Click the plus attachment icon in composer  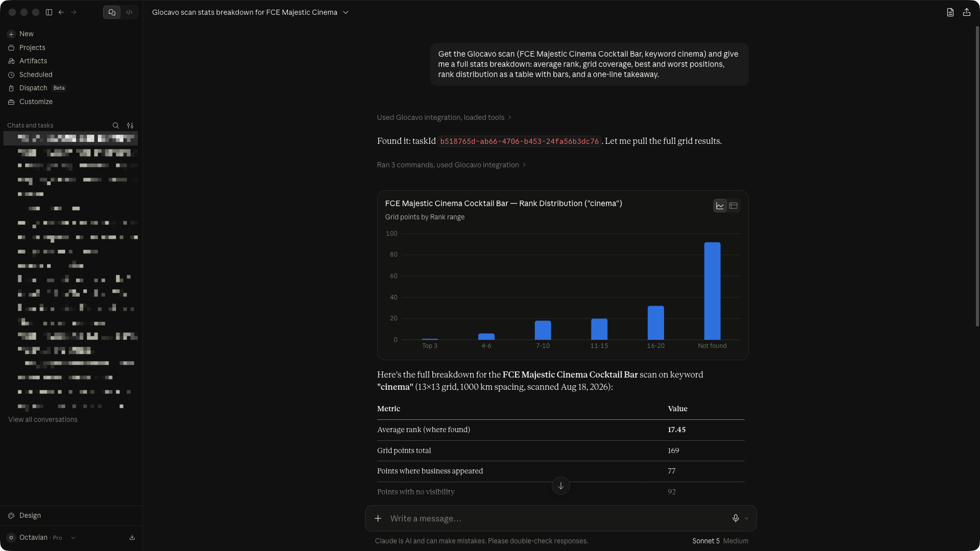pos(378,518)
